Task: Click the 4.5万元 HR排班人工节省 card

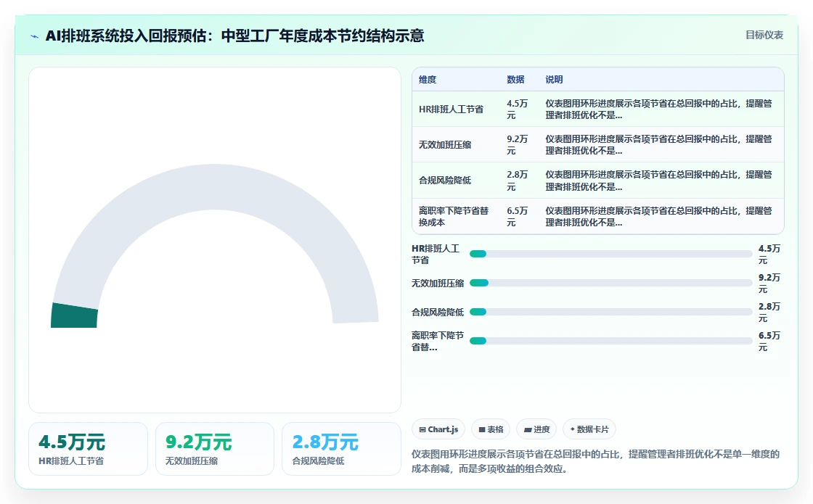Action: 88,449
